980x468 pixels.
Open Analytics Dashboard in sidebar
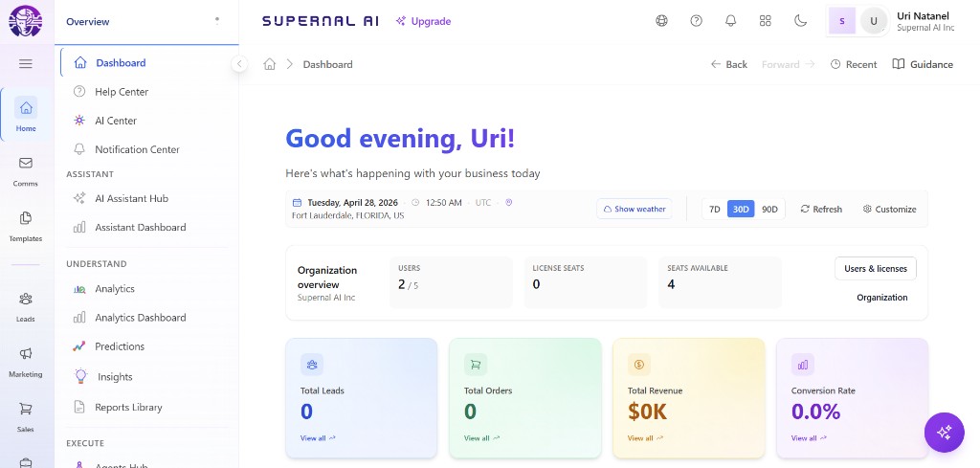pos(140,318)
